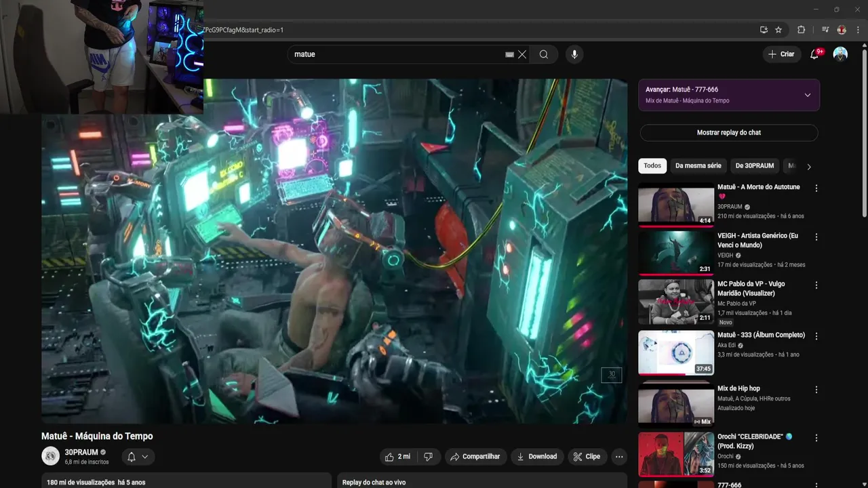Clear the search text with X icon
The height and width of the screenshot is (488, 868).
pos(522,54)
